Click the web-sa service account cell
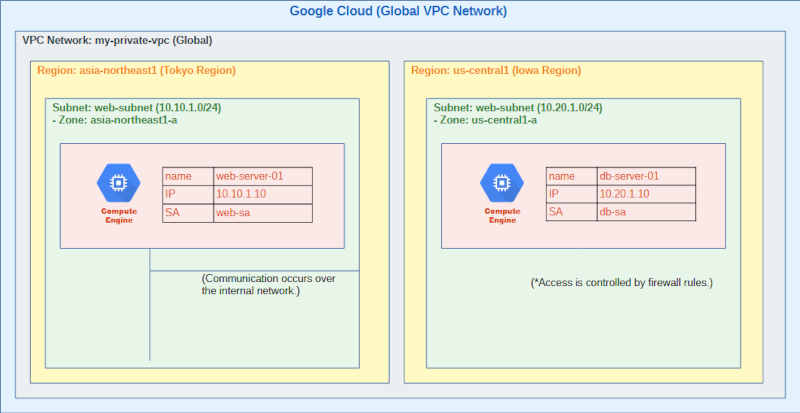Screen dimensions: 800x413 263,213
